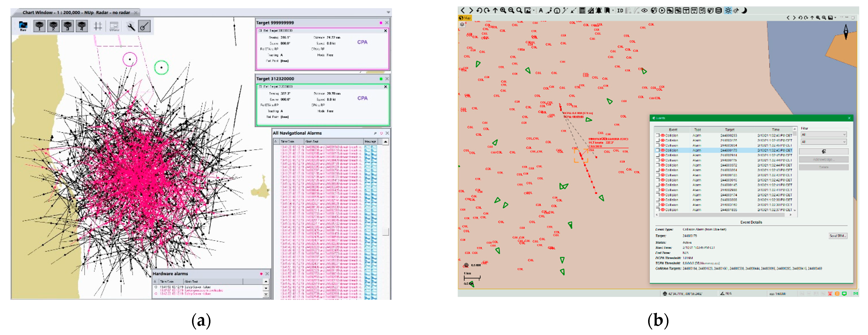This screenshot has width=868, height=335.
Task: Select chart layer preset 3
Action: click(x=68, y=26)
